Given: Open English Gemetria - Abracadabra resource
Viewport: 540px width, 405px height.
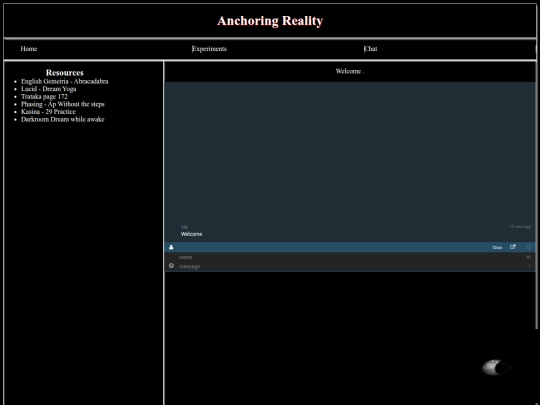Looking at the screenshot, I should coord(65,81).
